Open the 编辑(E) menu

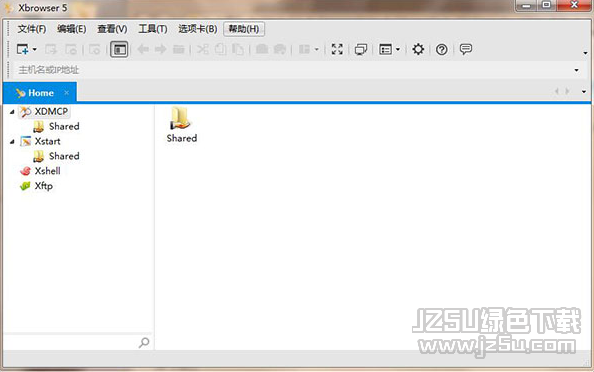pos(72,29)
